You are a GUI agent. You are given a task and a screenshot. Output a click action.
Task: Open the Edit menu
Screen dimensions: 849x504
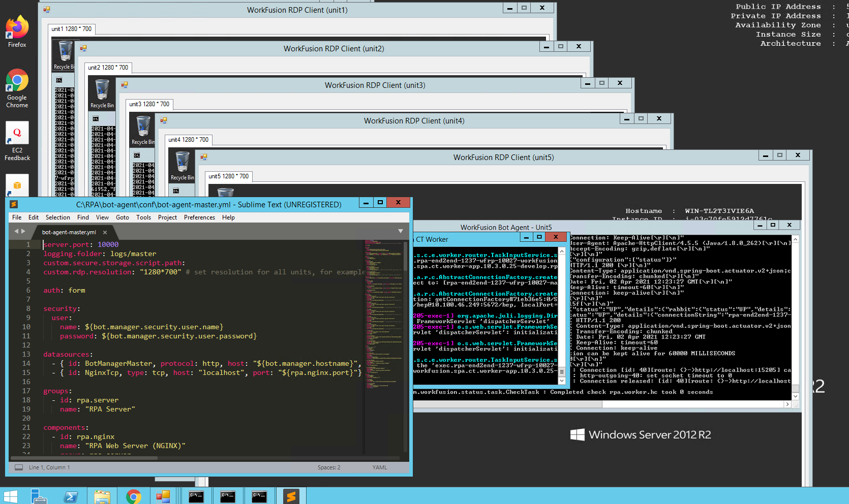34,217
